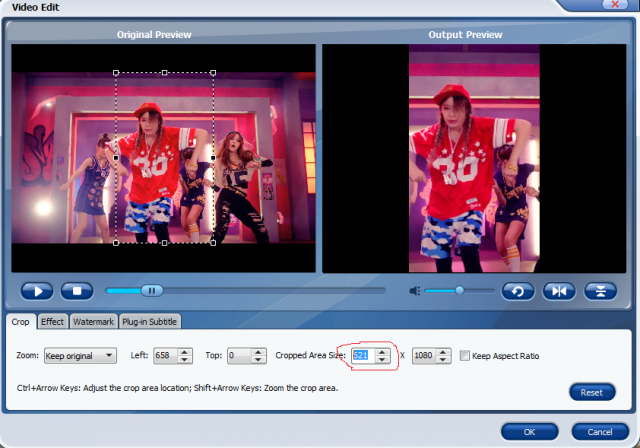Open the Plug-in Subtitle tab
This screenshot has width=640, height=448.
click(150, 322)
